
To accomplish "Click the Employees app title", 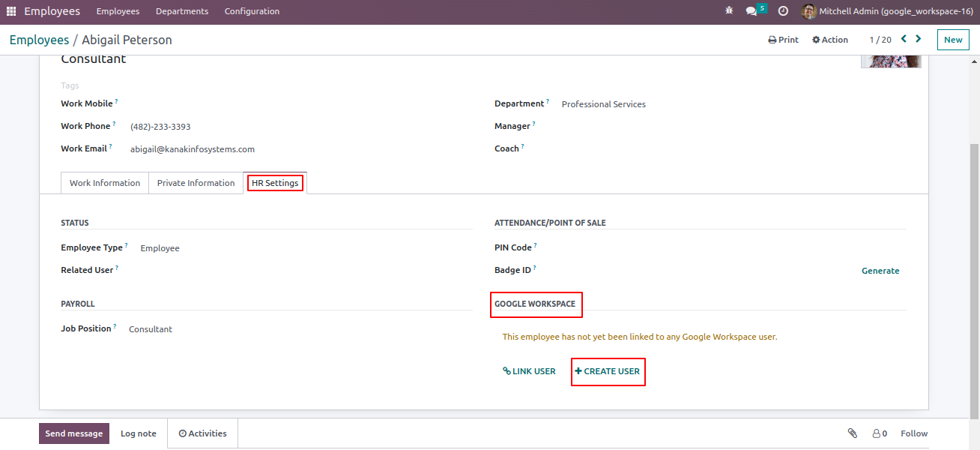I will pos(52,11).
